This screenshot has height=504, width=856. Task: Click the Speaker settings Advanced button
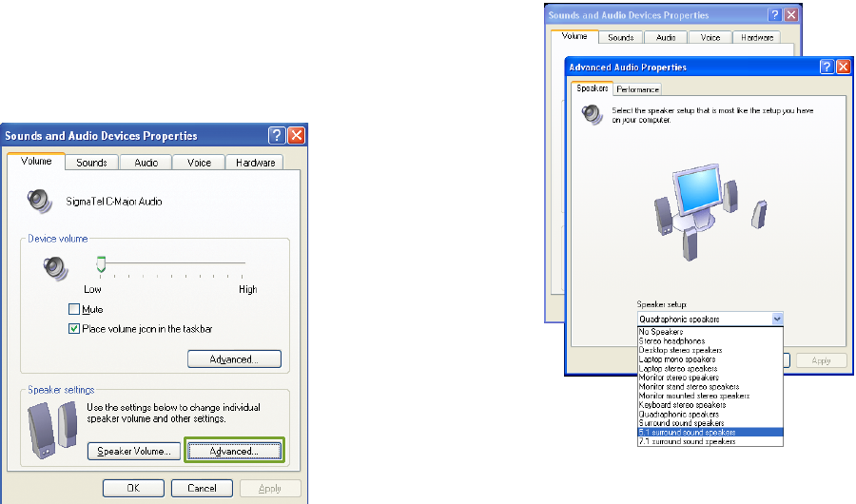(234, 451)
